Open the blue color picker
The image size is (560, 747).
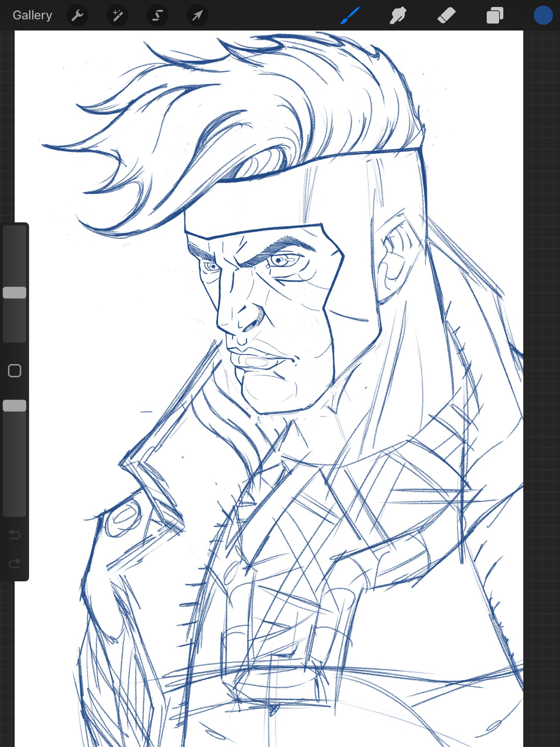point(543,15)
